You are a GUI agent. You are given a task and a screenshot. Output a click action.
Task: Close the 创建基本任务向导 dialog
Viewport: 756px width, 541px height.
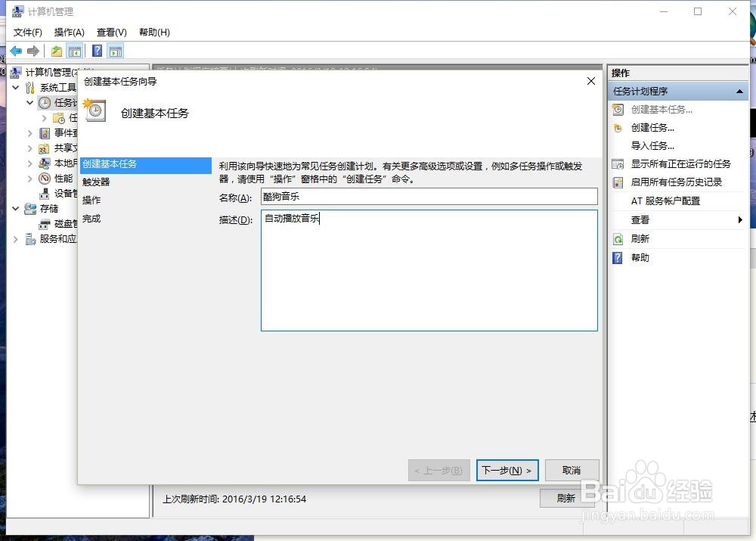pos(591,81)
